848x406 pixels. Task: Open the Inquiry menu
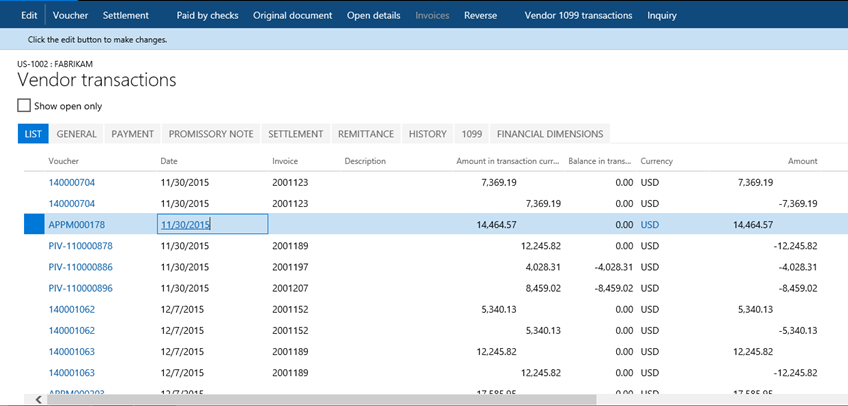[x=661, y=15]
